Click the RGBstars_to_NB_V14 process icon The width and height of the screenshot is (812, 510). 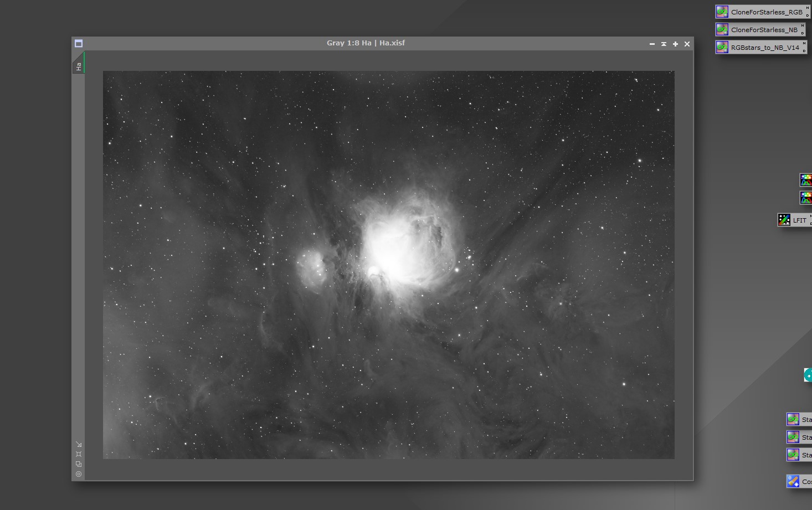click(761, 47)
